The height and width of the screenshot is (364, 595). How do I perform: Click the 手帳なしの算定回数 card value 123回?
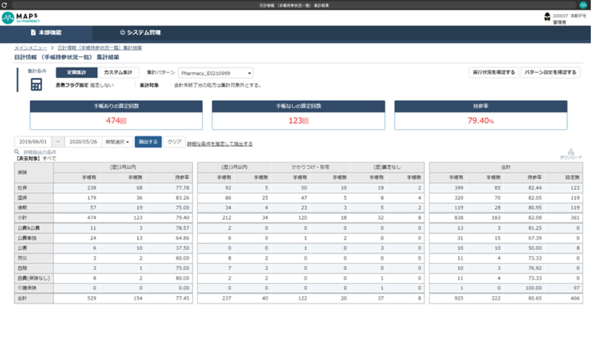[x=298, y=121]
